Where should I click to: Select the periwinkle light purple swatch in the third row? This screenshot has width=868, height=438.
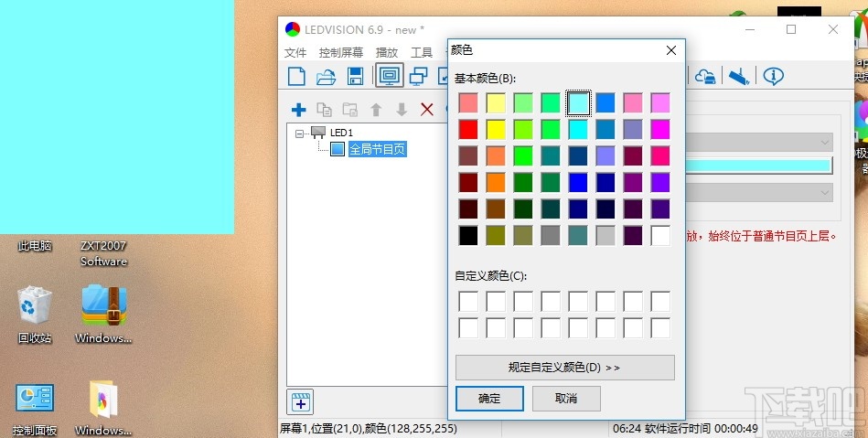605,155
